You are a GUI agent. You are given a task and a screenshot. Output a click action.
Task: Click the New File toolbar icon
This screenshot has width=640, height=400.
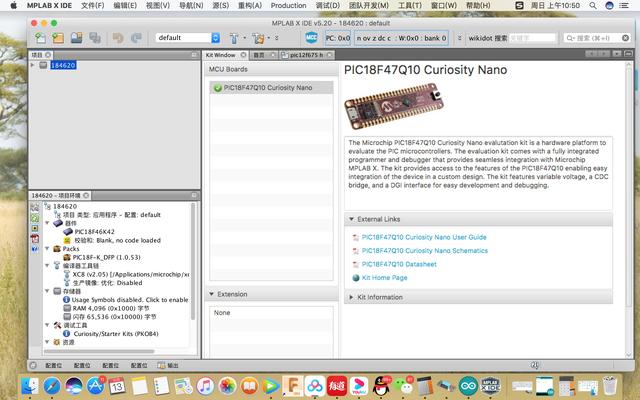40,38
